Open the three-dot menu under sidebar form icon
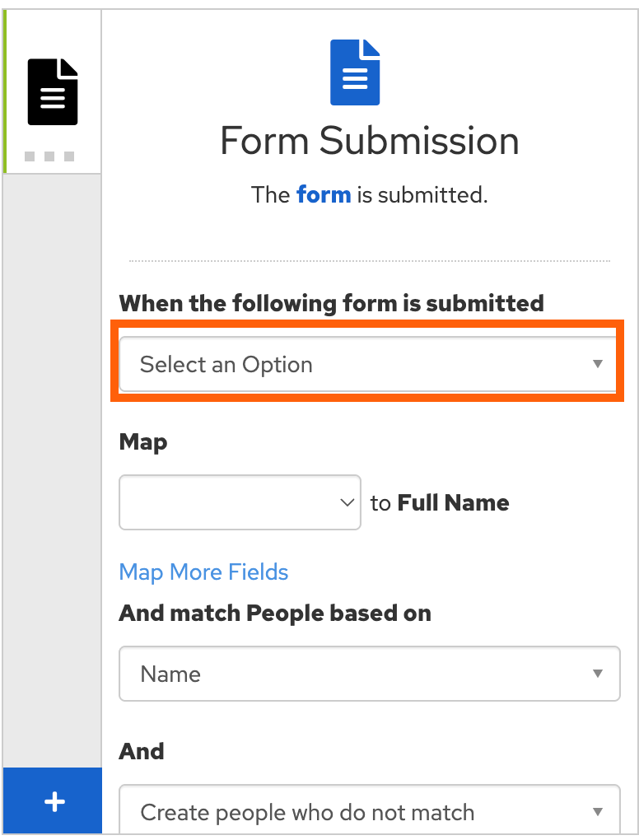Viewport: 639px width, 840px height. [x=49, y=156]
